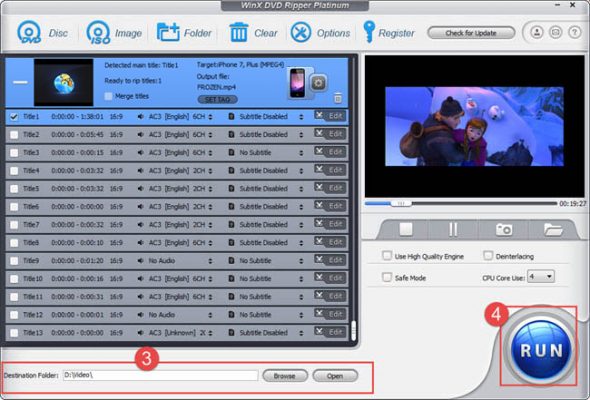Enable Use High Quality Engine
The height and width of the screenshot is (400, 590).
point(387,256)
